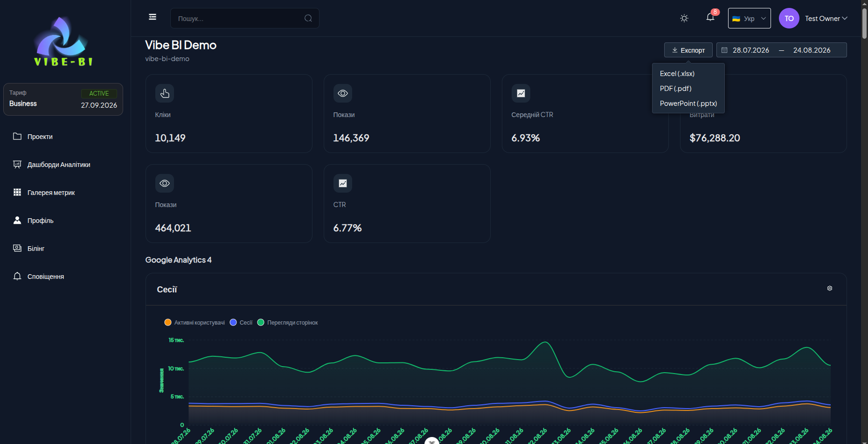The width and height of the screenshot is (868, 444).
Task: Open the notifications bell with badge 8
Action: tap(710, 17)
